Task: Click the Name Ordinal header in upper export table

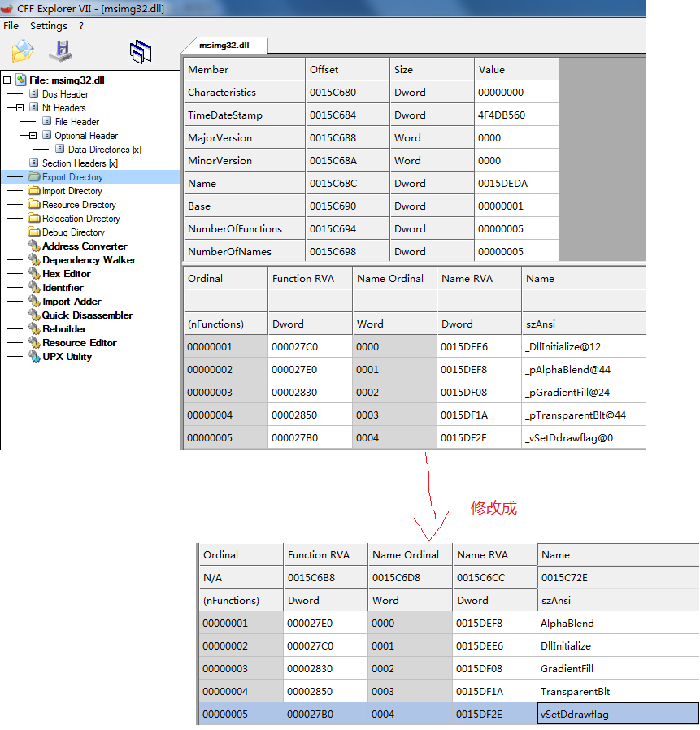Action: 395,278
